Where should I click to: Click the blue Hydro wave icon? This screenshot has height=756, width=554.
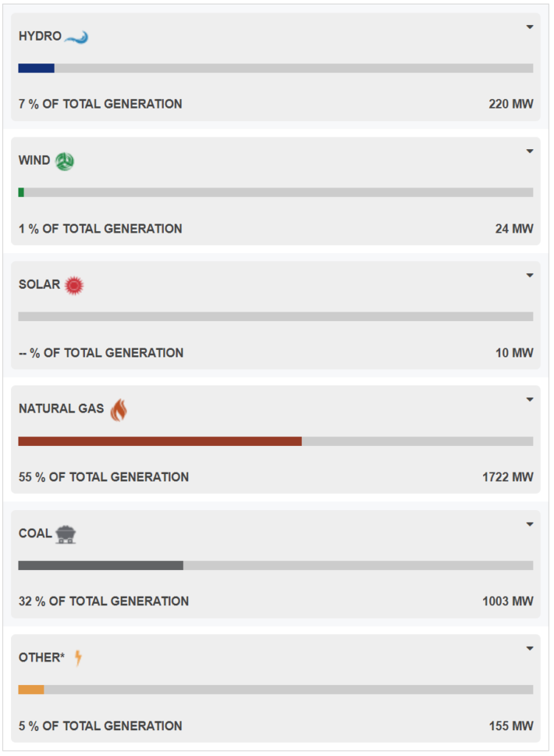pos(76,38)
